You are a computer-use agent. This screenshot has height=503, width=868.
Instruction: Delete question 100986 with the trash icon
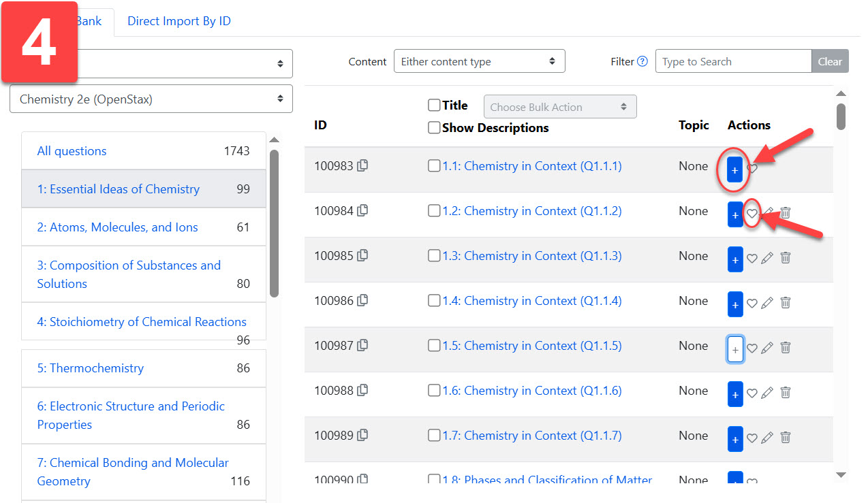point(785,302)
